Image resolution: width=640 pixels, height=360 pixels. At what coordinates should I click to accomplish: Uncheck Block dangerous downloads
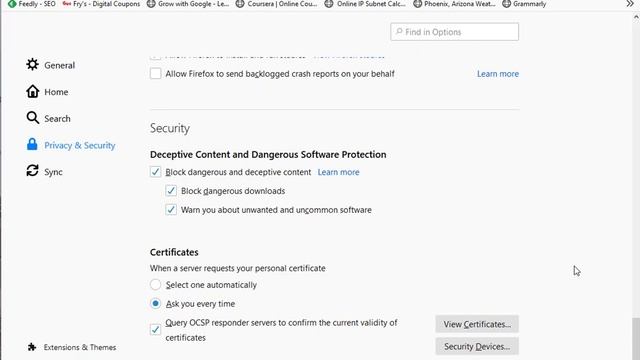171,191
